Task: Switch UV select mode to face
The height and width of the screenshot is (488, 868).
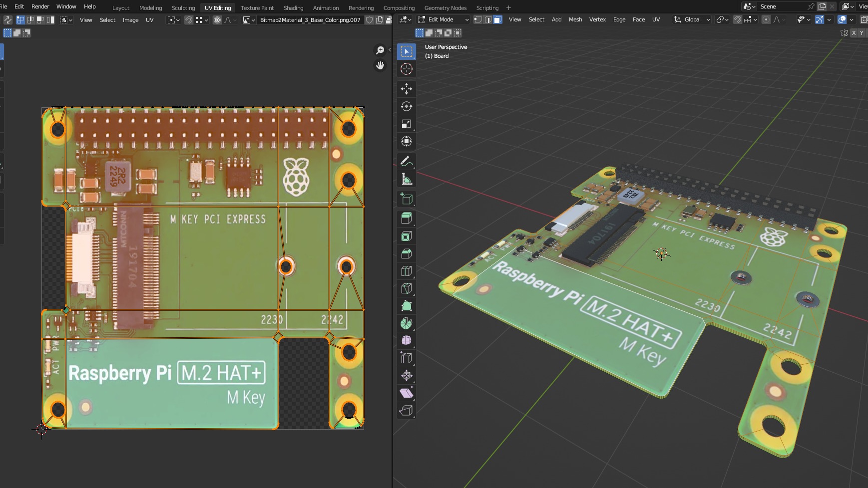Action: pos(40,20)
